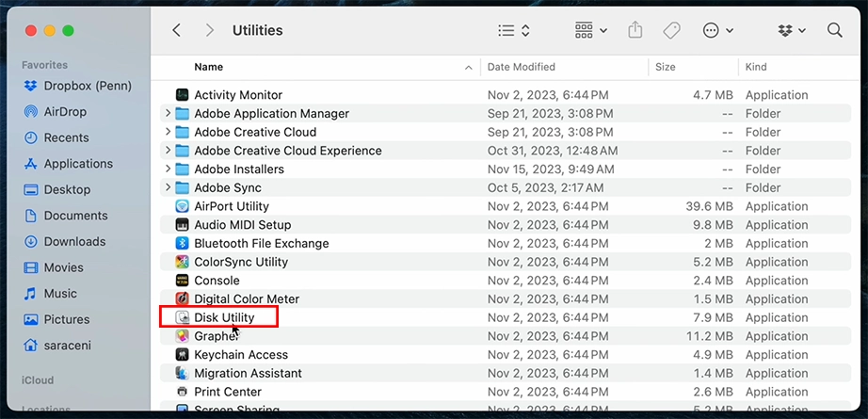Viewport: 868px width, 419px height.
Task: Open the Dropbox toolbar dropdown
Action: point(792,30)
